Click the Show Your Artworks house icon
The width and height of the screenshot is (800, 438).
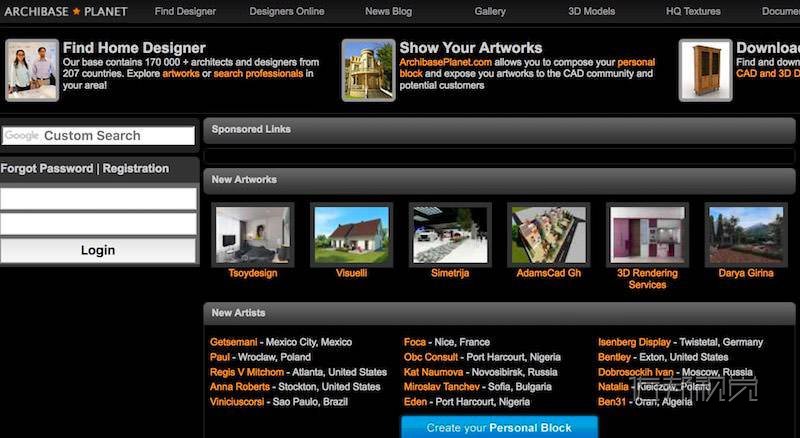click(x=368, y=70)
